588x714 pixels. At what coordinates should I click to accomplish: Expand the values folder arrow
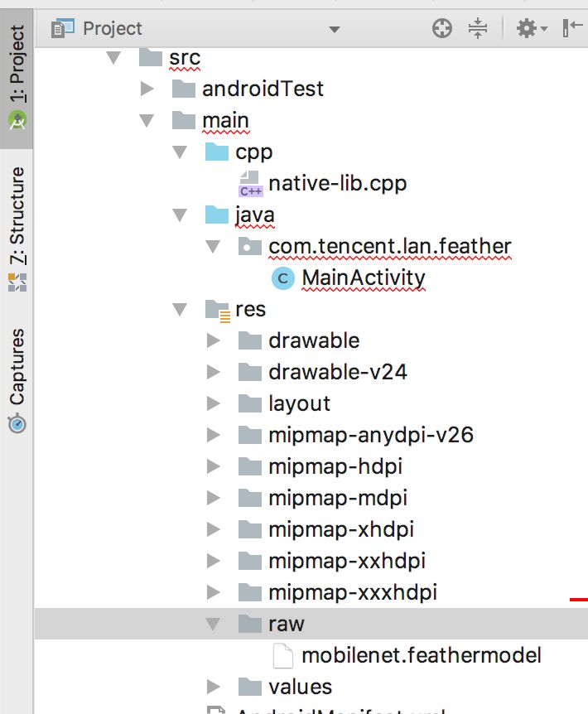point(213,687)
